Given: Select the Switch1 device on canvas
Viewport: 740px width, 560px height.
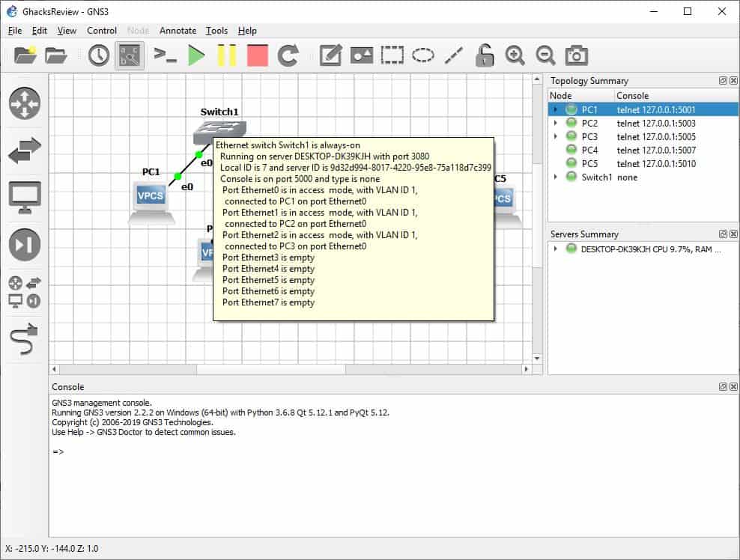Looking at the screenshot, I should click(x=219, y=132).
